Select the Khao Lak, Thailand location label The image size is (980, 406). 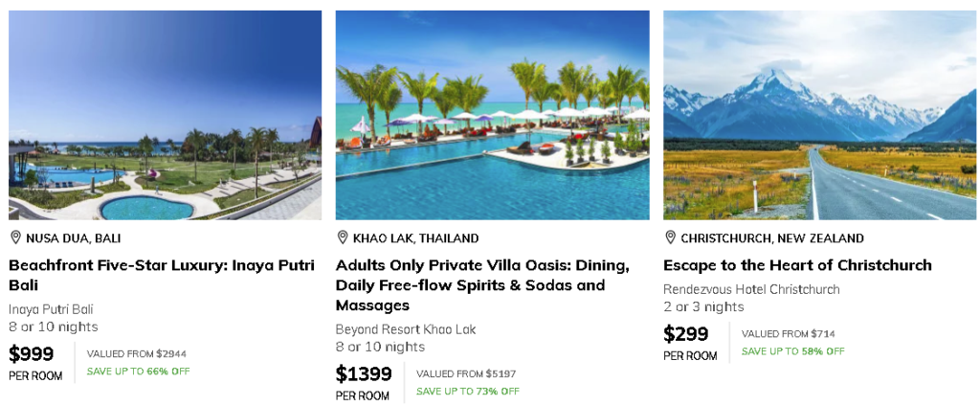click(415, 238)
